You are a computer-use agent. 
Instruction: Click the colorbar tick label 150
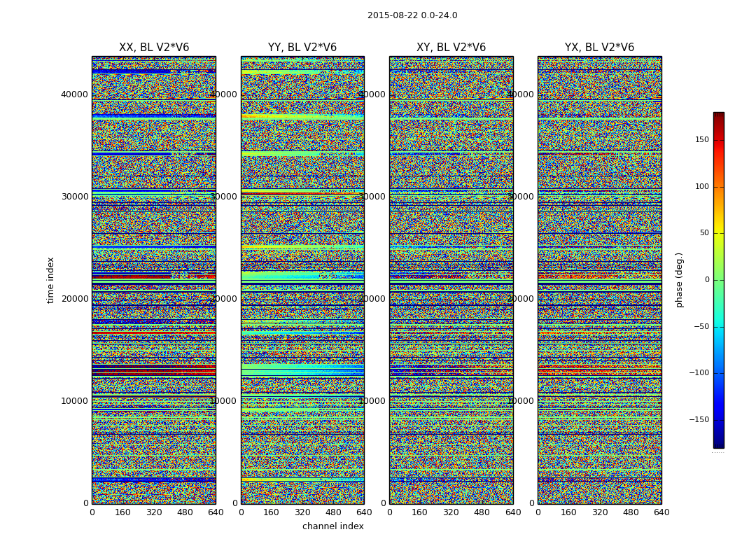click(702, 139)
